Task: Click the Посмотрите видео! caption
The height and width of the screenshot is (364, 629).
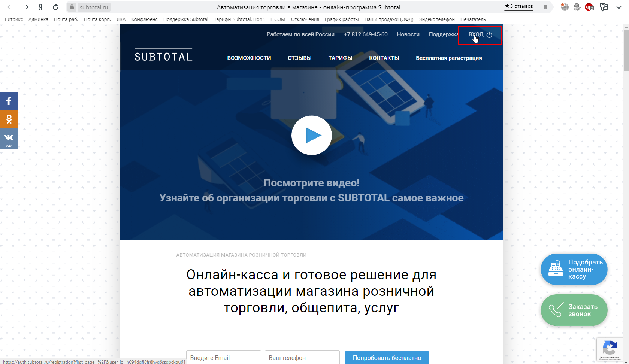Action: click(x=311, y=183)
